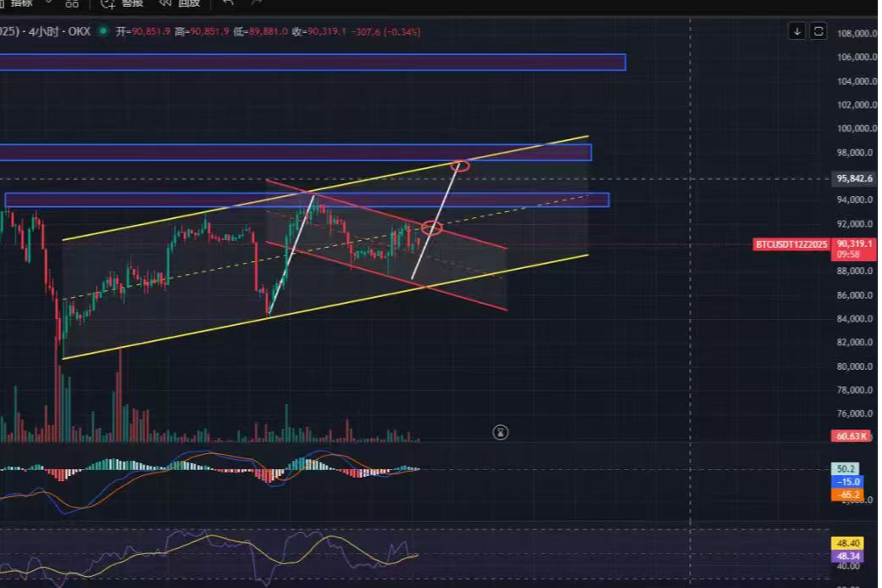Click the square frame button beside down-arrow
This screenshot has height=588, width=882.
pos(818,31)
